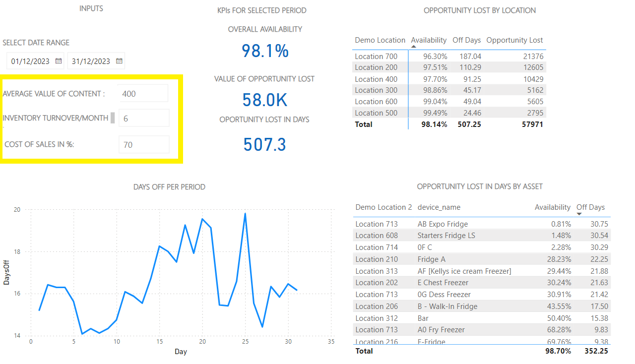The width and height of the screenshot is (635, 364).
Task: Click the Days Off Per Period chart title
Action: click(169, 187)
